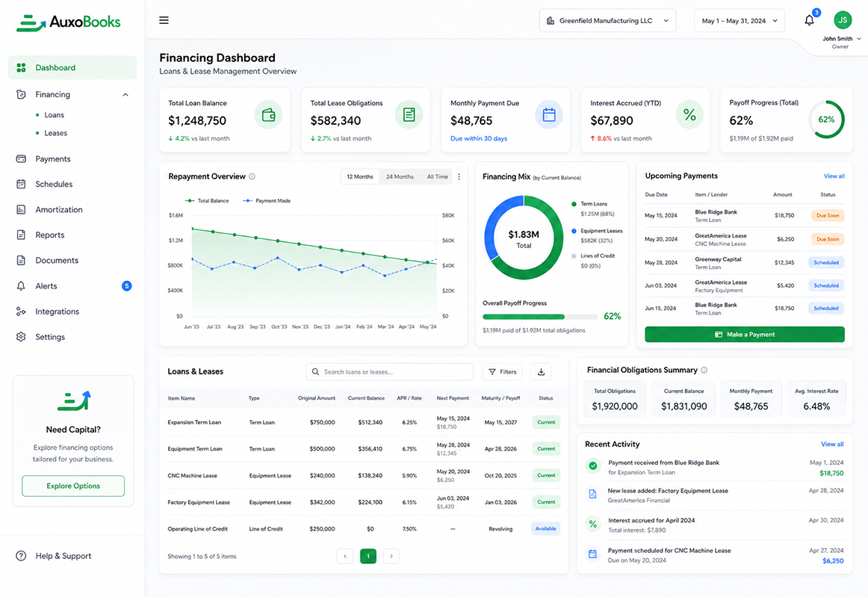Open Documents in the sidebar

[57, 260]
